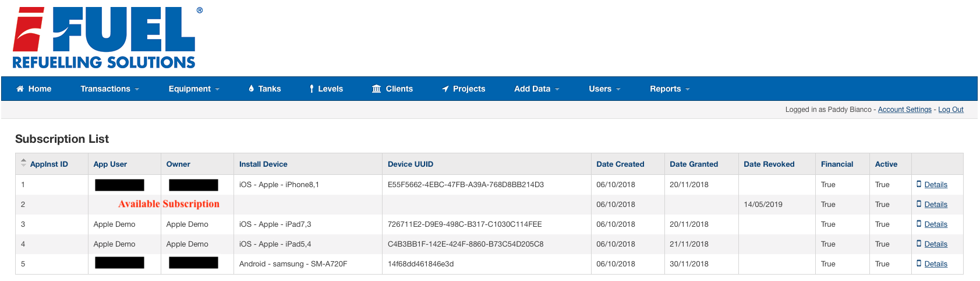
Task: Sort by Date Created column header
Action: click(x=620, y=164)
